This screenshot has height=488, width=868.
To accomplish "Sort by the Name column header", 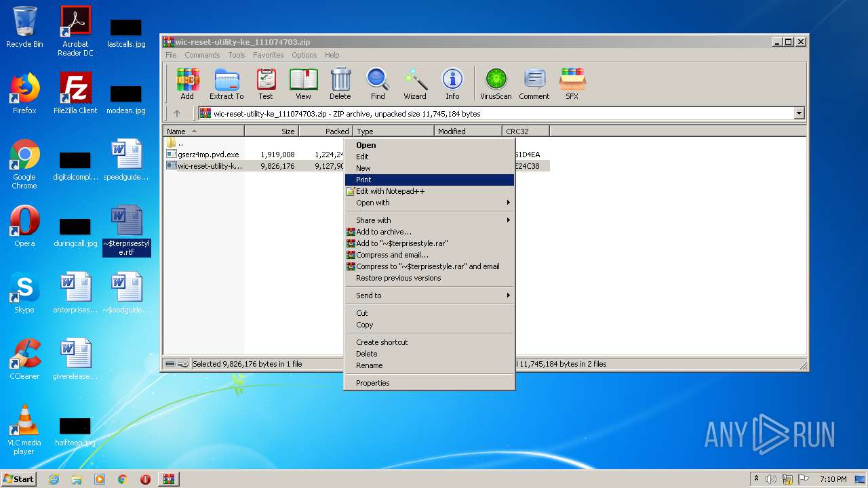I will pos(204,131).
